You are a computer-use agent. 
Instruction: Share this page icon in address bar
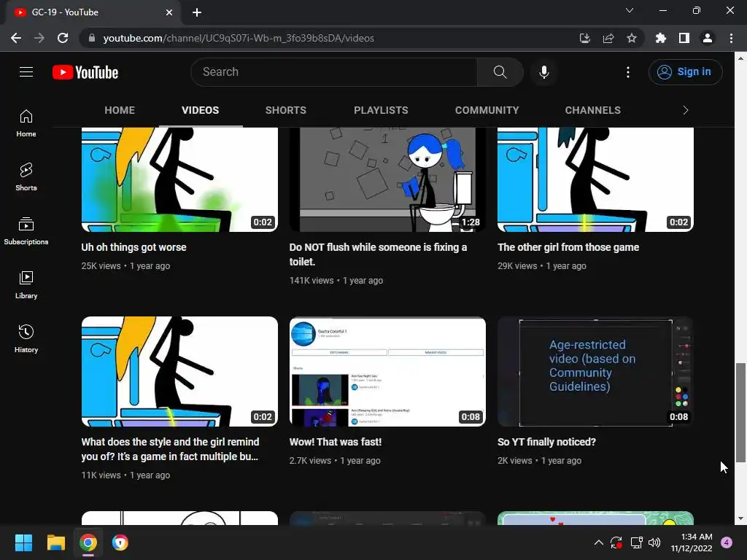(608, 38)
